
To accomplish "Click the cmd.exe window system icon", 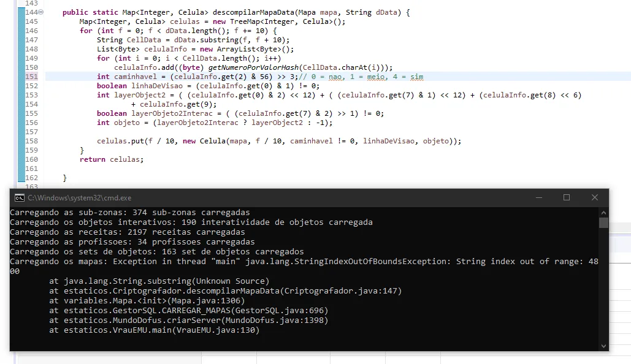I will point(20,197).
